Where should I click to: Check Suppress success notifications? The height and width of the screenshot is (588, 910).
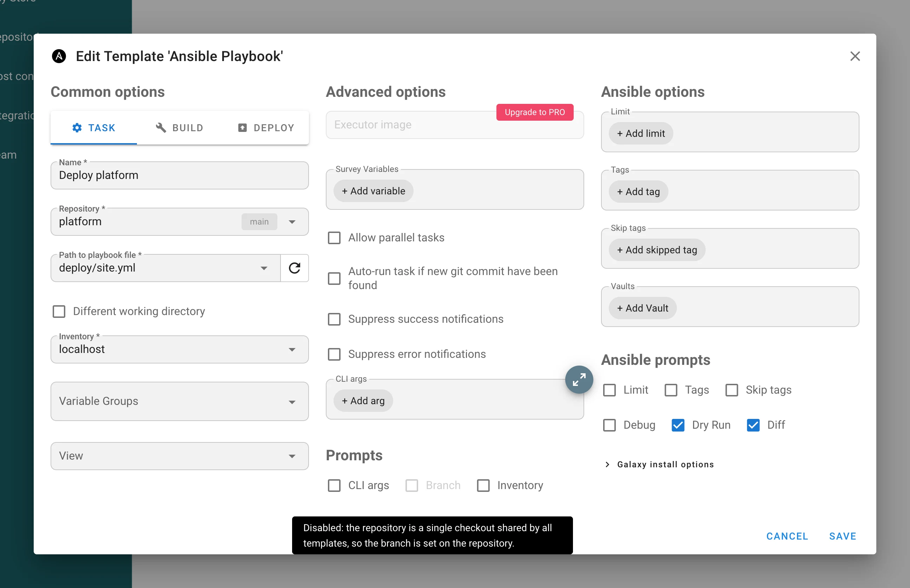[x=334, y=319]
